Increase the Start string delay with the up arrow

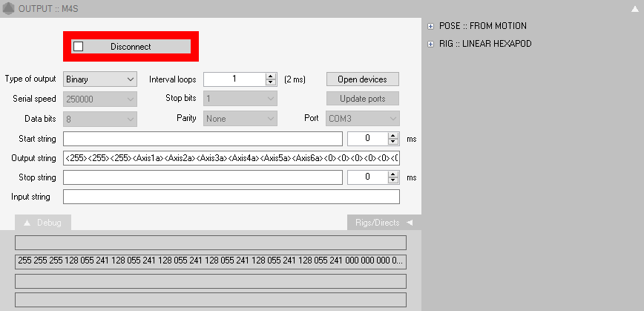pyautogui.click(x=393, y=136)
